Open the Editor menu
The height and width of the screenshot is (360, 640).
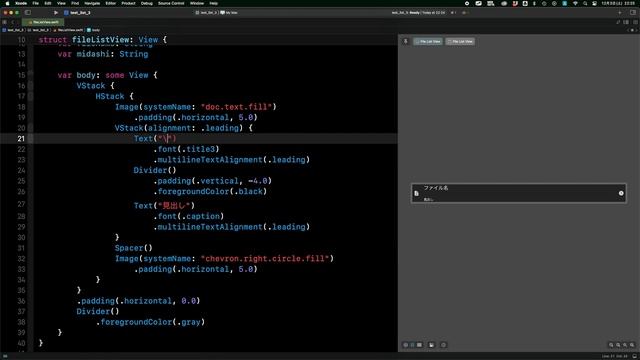tap(111, 3)
